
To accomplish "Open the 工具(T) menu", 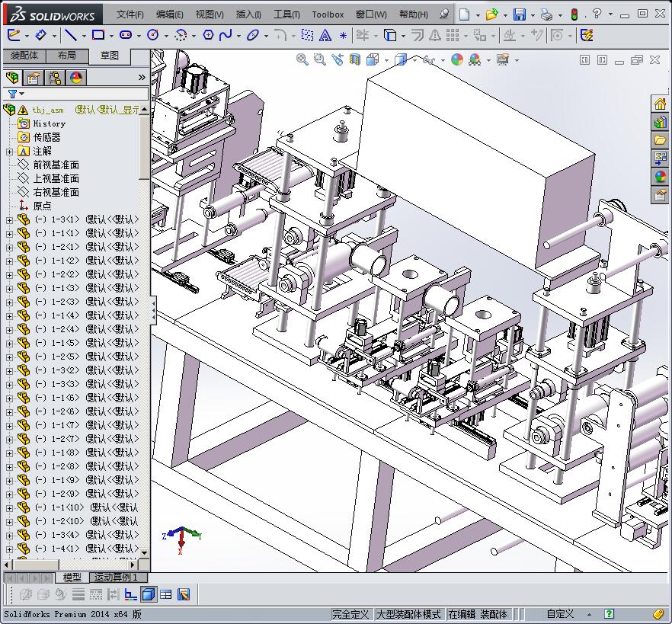I will click(x=286, y=14).
